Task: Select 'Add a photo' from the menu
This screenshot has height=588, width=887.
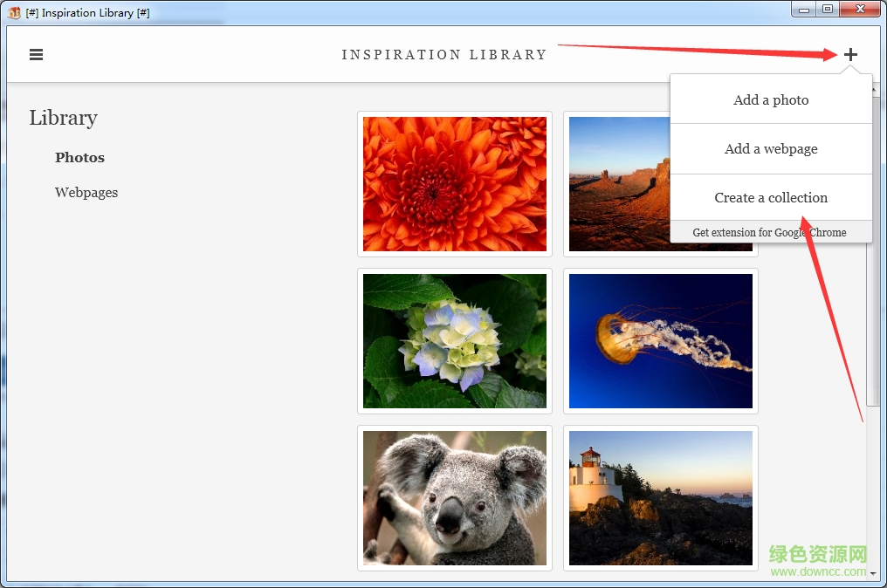Action: pyautogui.click(x=771, y=99)
